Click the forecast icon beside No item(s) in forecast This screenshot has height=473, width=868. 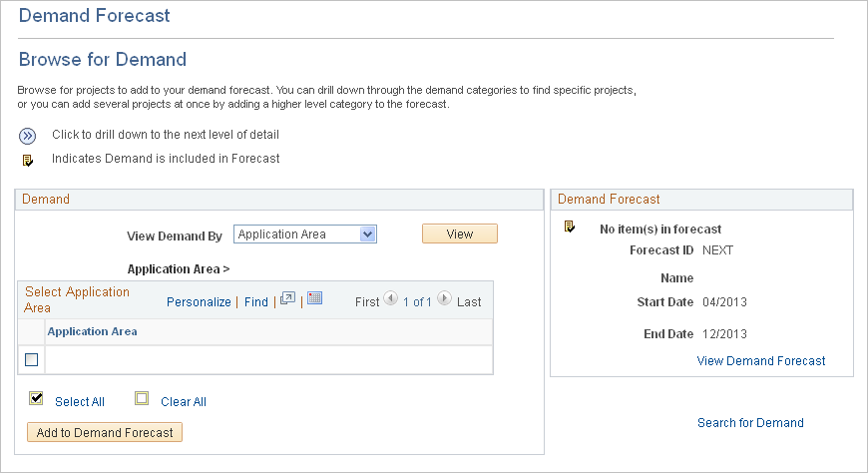pyautogui.click(x=570, y=227)
